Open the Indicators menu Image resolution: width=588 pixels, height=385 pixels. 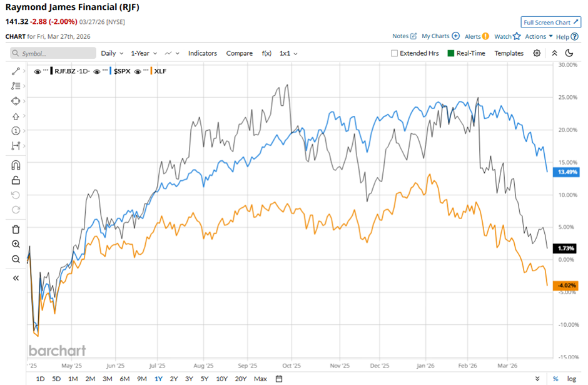pos(203,53)
